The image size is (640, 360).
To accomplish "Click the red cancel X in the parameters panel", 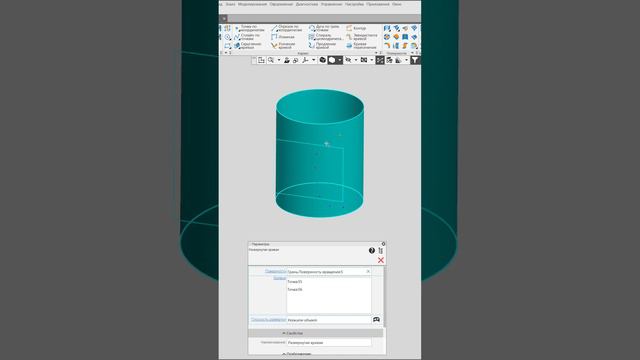I will point(381,260).
